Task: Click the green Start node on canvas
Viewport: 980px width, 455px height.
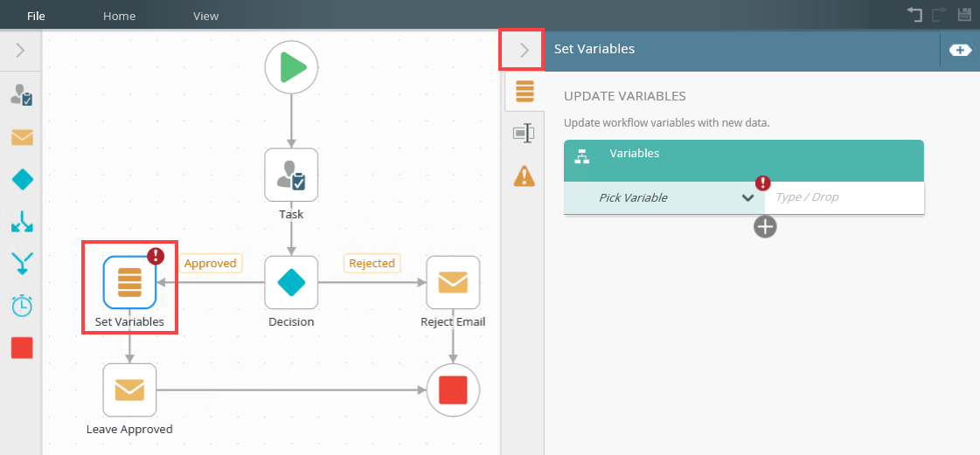Action: (291, 66)
